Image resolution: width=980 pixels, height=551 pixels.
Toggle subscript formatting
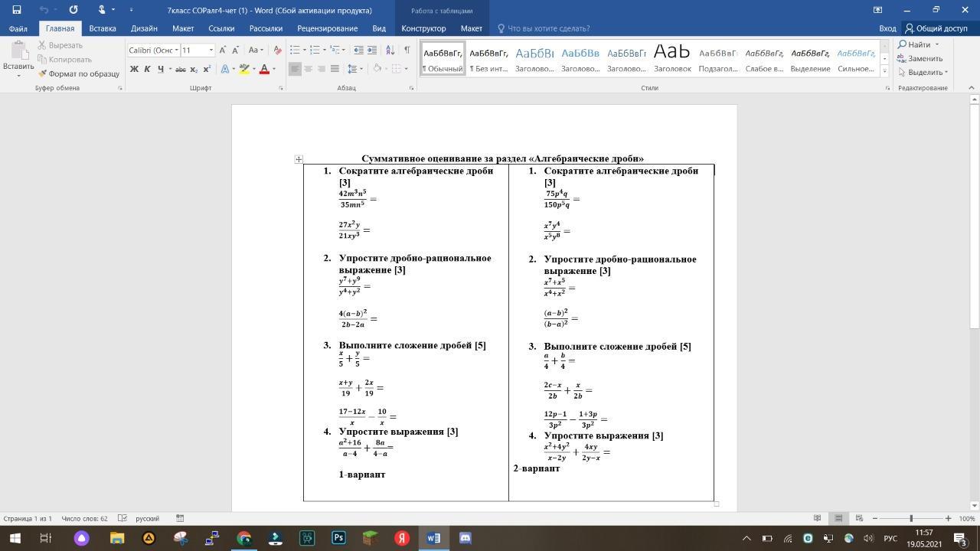tap(194, 69)
